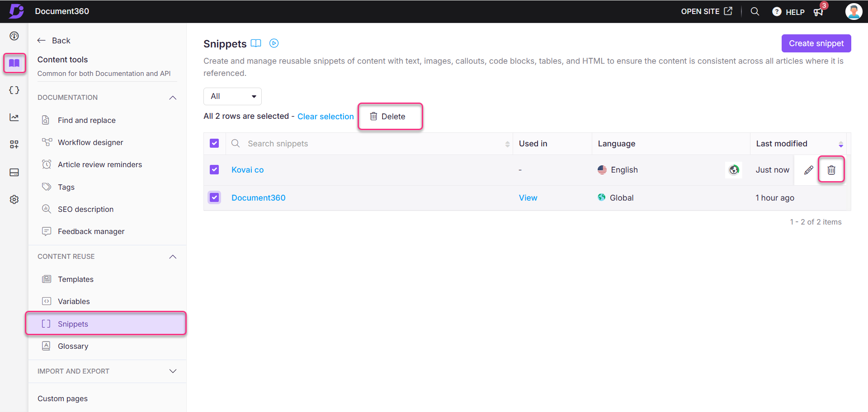This screenshot has width=868, height=412.
Task: Click the trash icon for Kovai co row
Action: 831,170
